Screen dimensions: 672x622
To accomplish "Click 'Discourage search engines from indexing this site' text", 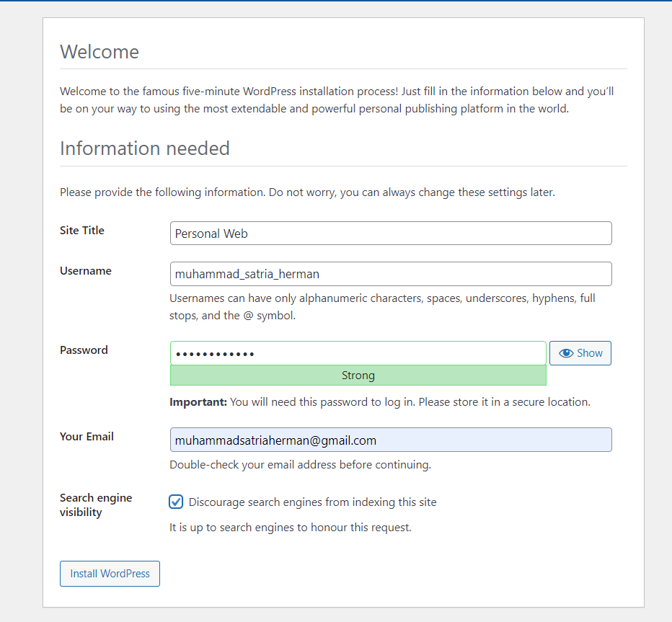I will coord(313,502).
